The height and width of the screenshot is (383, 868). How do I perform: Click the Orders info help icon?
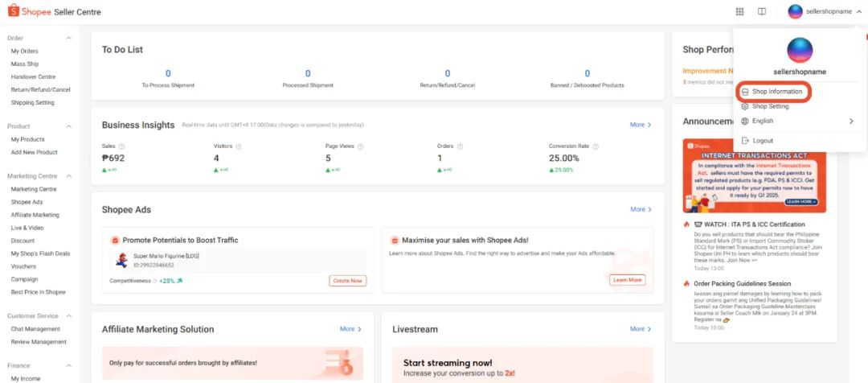pyautogui.click(x=460, y=146)
